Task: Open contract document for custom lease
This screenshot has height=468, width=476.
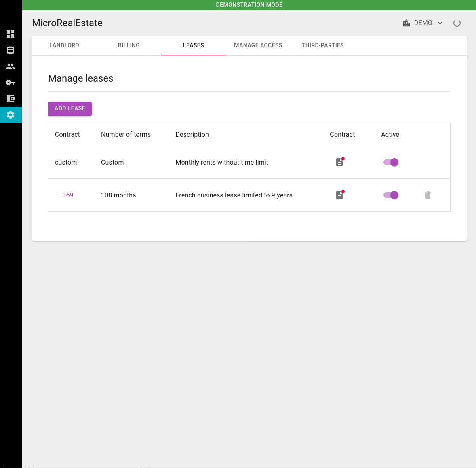Action: [x=339, y=162]
